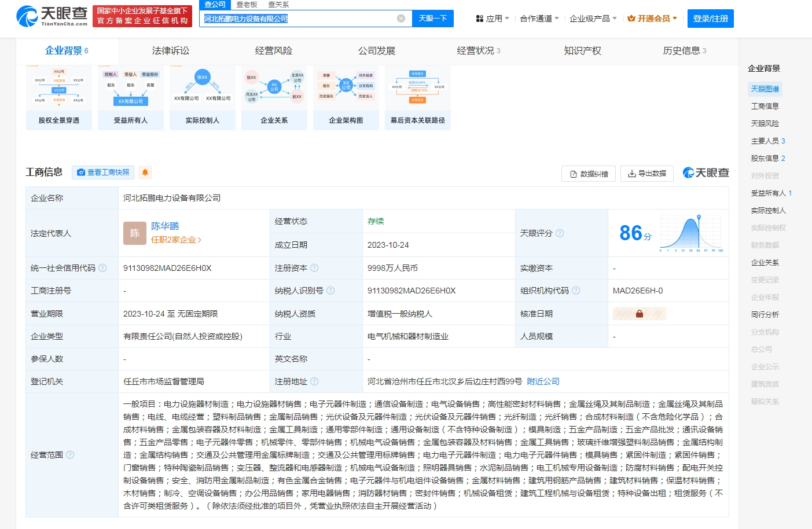Viewport: 812px width, 529px height.
Task: Open the 经营风险 tab
Action: tap(274, 51)
